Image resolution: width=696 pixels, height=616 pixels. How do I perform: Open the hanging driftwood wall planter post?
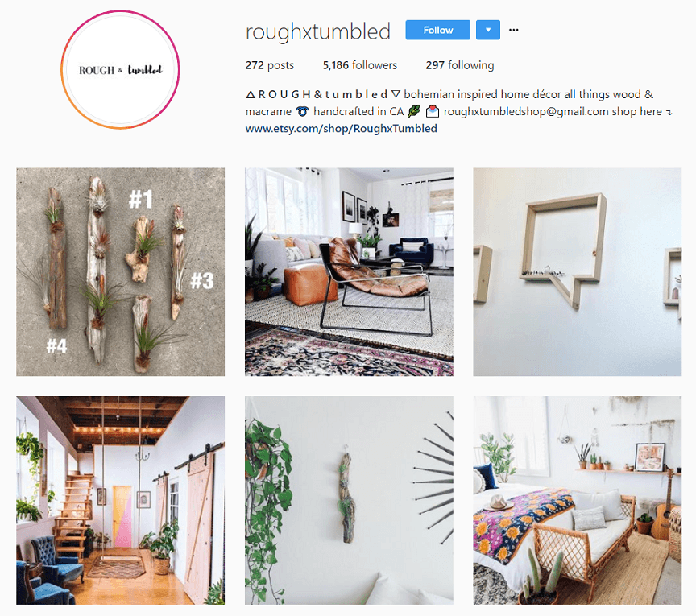tap(349, 500)
